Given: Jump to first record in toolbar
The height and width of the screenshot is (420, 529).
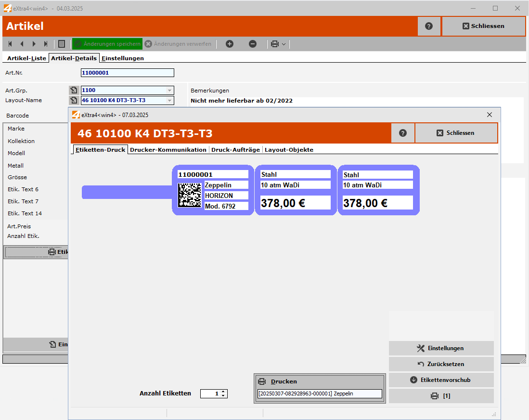Looking at the screenshot, I should [10, 44].
